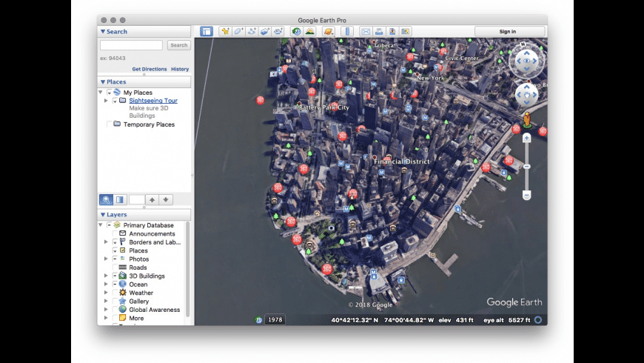Add a placemark with the pushpin tool
Screen dimensions: 644x363
click(225, 31)
